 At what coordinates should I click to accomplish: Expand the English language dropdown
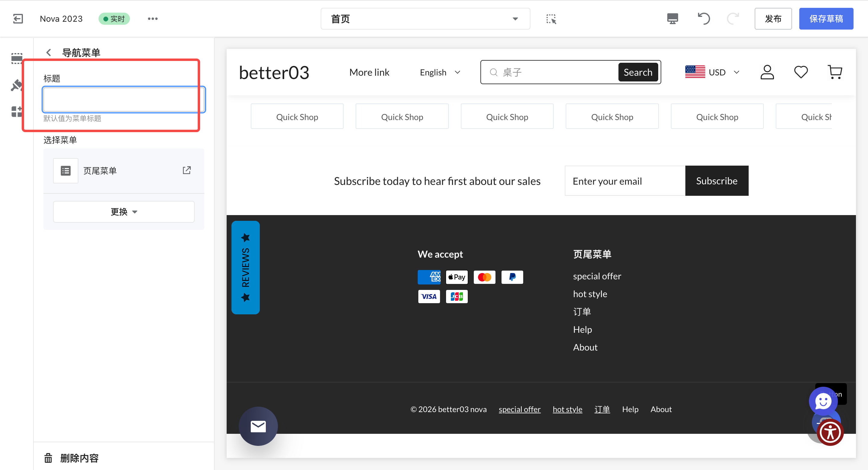click(x=440, y=72)
